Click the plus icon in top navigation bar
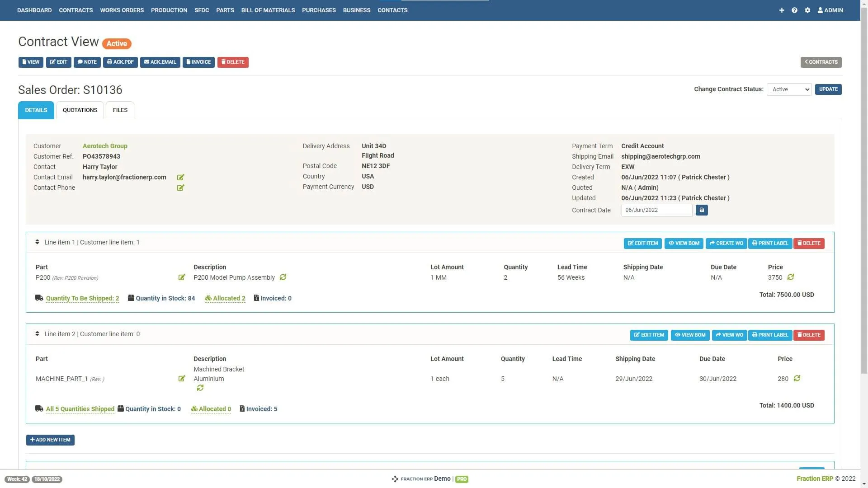Image resolution: width=868 pixels, height=488 pixels. pyautogui.click(x=782, y=10)
